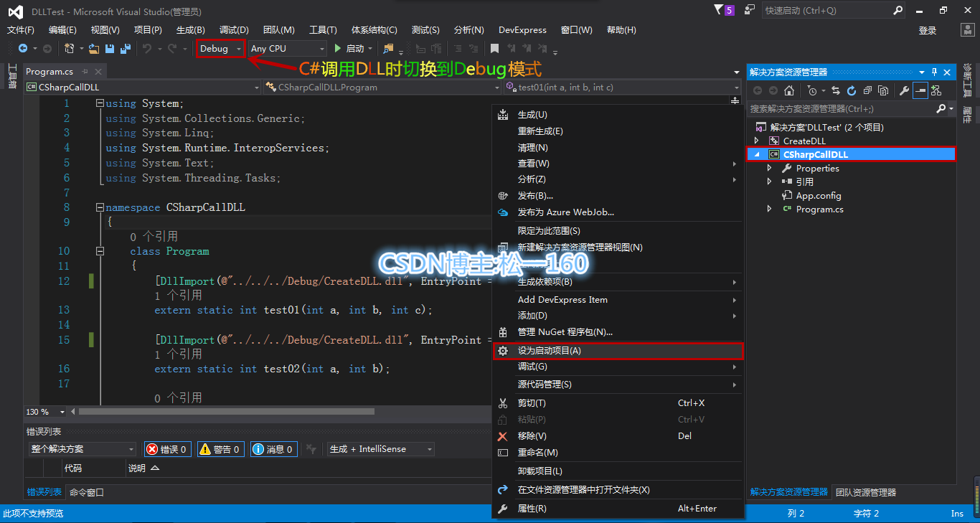Choose 属性(R) from context menu
980x523 pixels.
618,509
